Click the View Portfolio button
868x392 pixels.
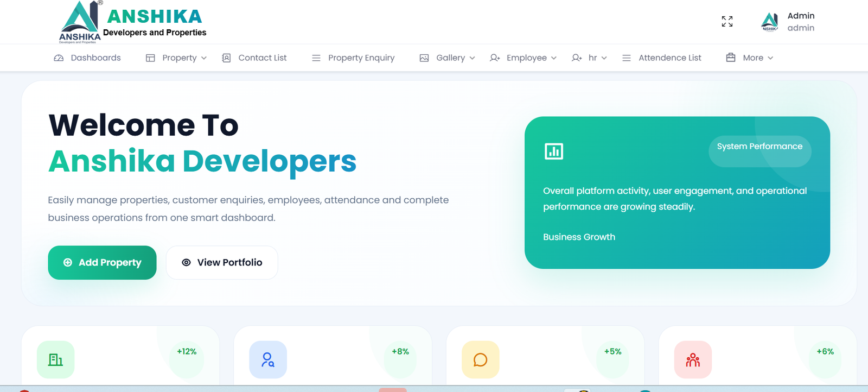coord(222,263)
